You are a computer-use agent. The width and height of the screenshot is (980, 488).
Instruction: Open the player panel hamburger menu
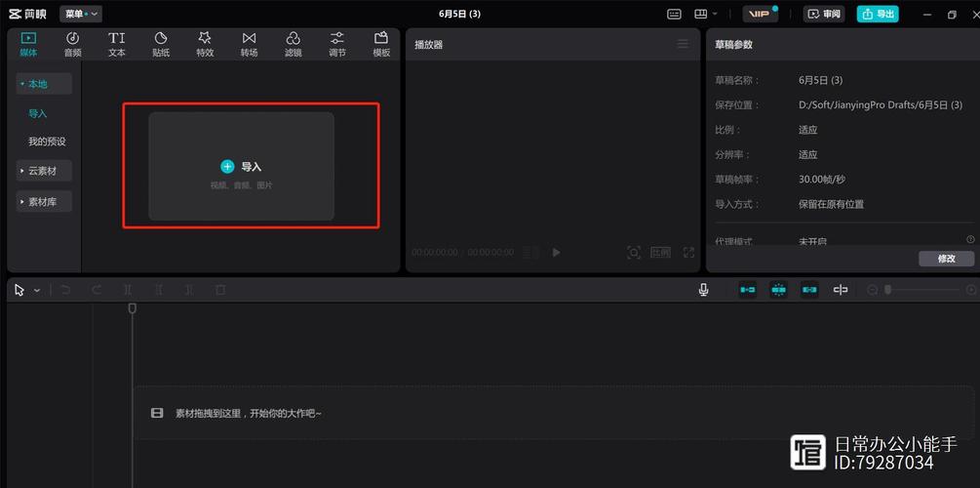point(684,45)
